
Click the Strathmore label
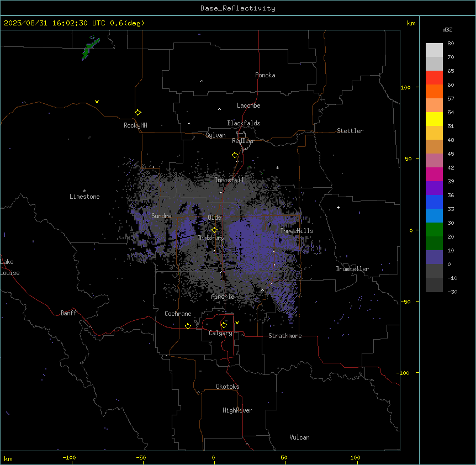coord(285,336)
